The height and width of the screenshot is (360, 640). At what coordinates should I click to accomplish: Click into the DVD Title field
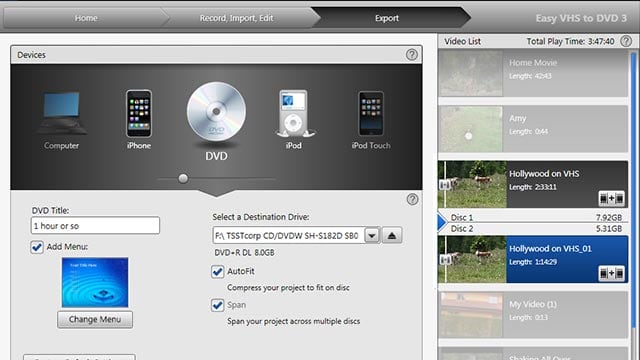[x=95, y=225]
